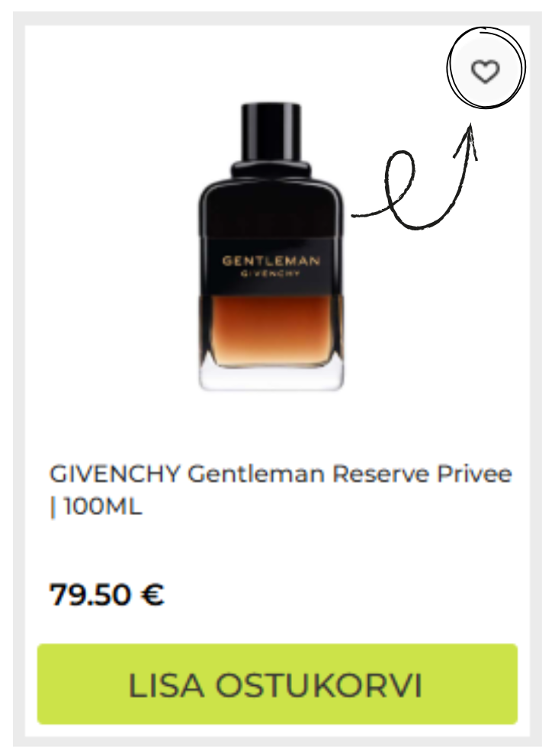Select the black cap of the perfume bottle
This screenshot has height=756, width=555.
(271, 133)
